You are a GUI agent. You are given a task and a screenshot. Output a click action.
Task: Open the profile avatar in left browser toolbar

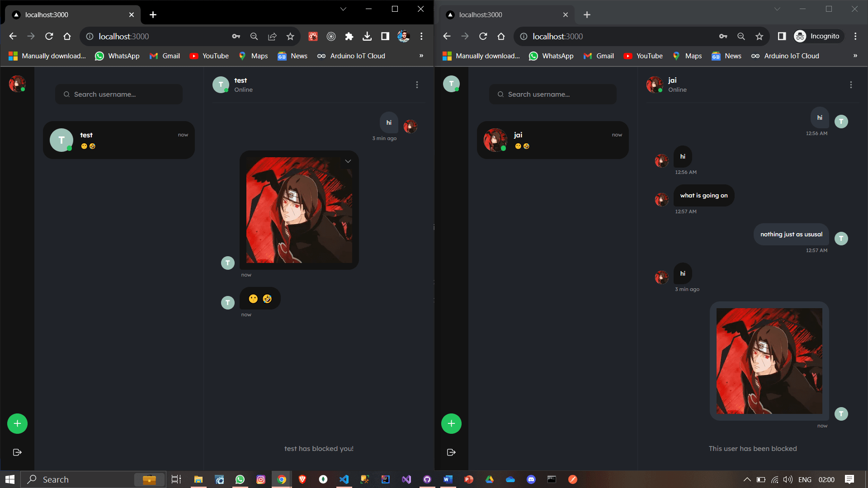[x=403, y=36]
